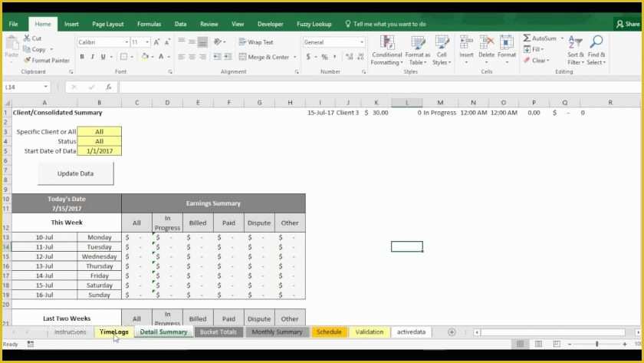Click the Update Data button
This screenshot has width=644, height=363.
(76, 173)
